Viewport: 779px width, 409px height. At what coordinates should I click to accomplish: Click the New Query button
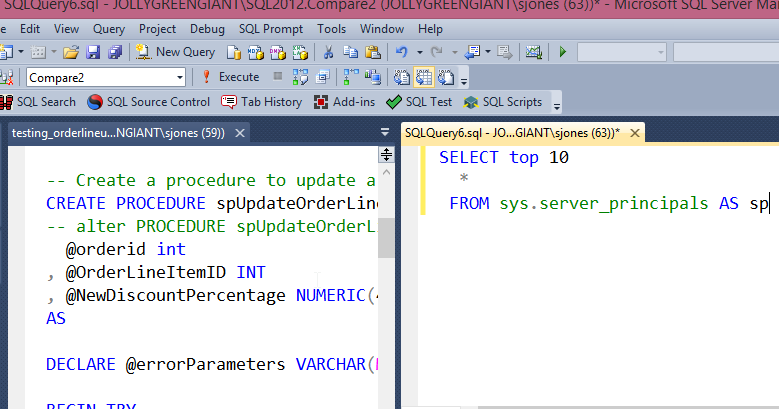[176, 51]
